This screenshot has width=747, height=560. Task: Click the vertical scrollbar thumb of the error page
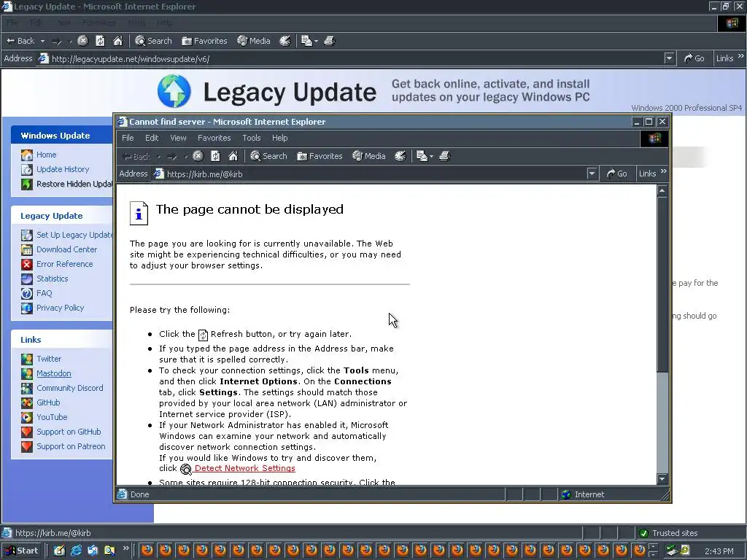(x=662, y=284)
